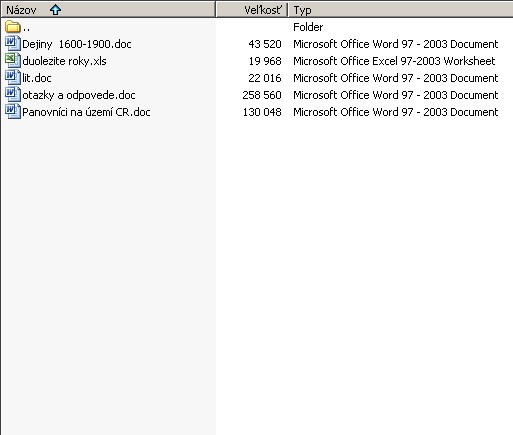Click the duolezite roky.xls file name
This screenshot has height=435, width=513.
(64, 61)
